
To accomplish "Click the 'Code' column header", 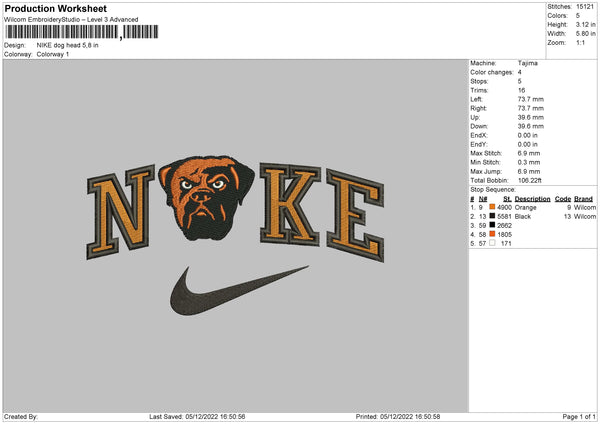I will point(563,199).
